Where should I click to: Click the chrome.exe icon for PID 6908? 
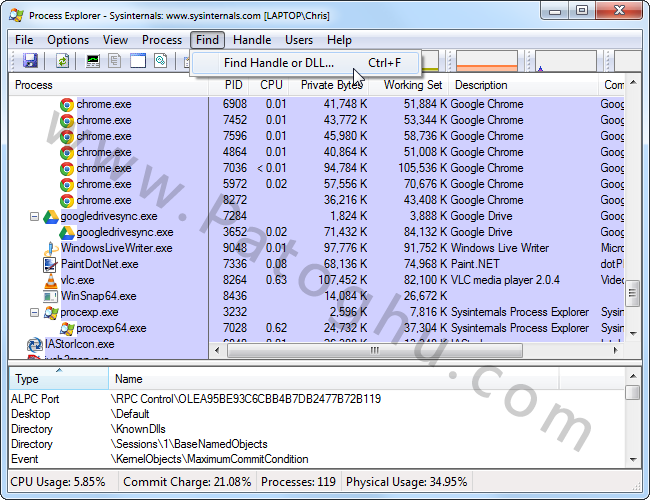(x=67, y=104)
